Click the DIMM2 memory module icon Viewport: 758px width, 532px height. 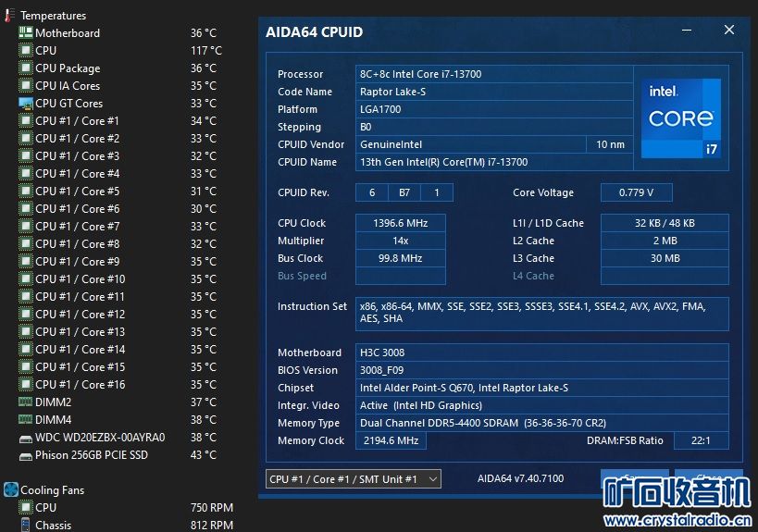pos(26,402)
